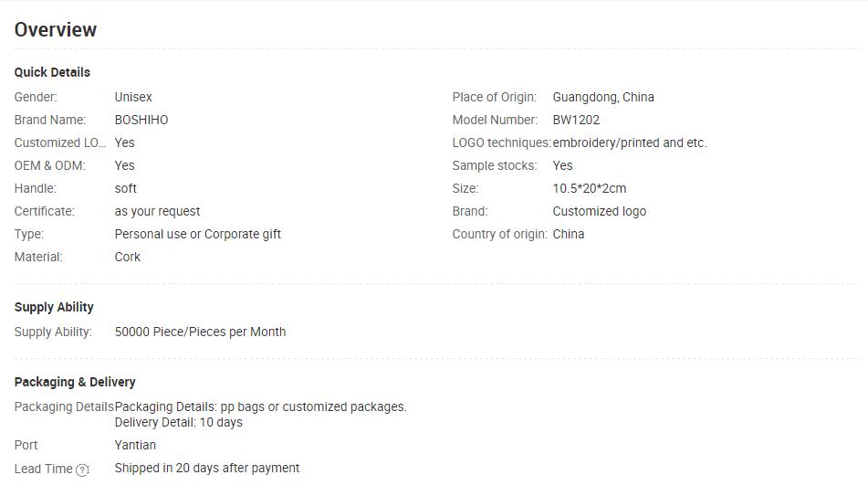Click the Lead Time help question-mark icon
Viewport: 868px width, 496px height.
pos(82,470)
